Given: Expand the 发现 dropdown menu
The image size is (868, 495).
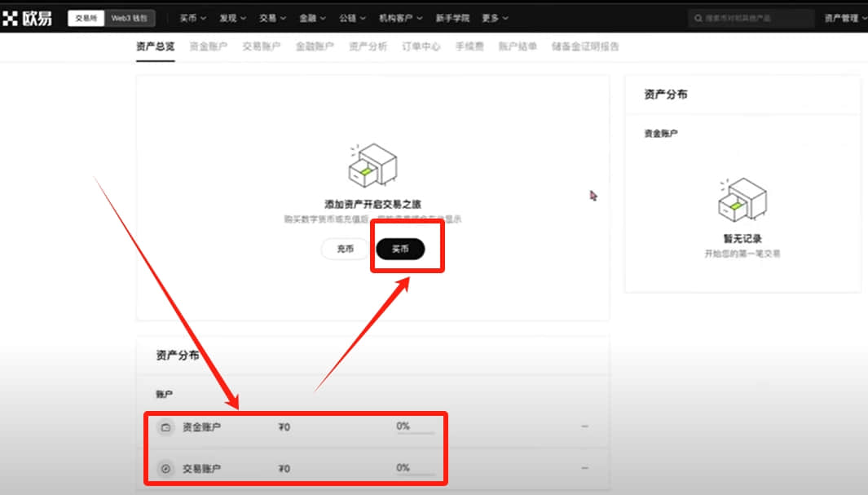Looking at the screenshot, I should [x=232, y=18].
